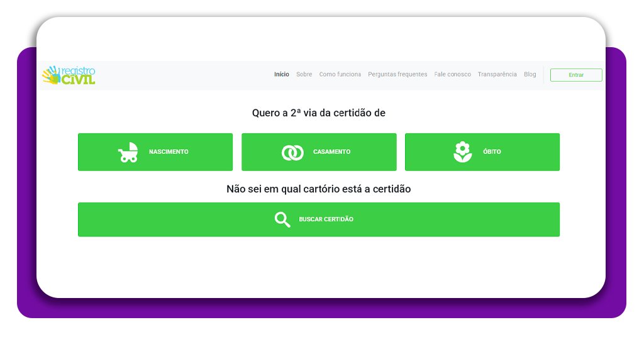Open the Transparência link
This screenshot has width=644, height=337.
(497, 74)
